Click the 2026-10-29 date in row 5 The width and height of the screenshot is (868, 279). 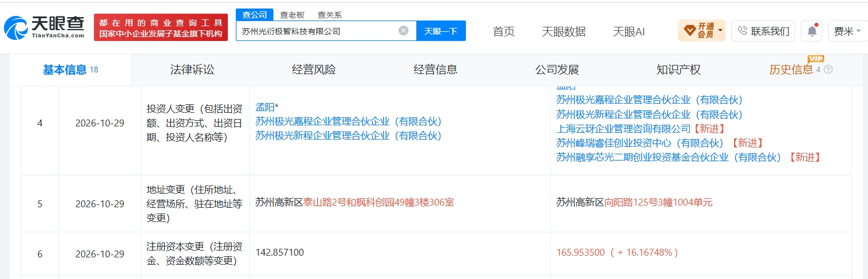tap(100, 203)
